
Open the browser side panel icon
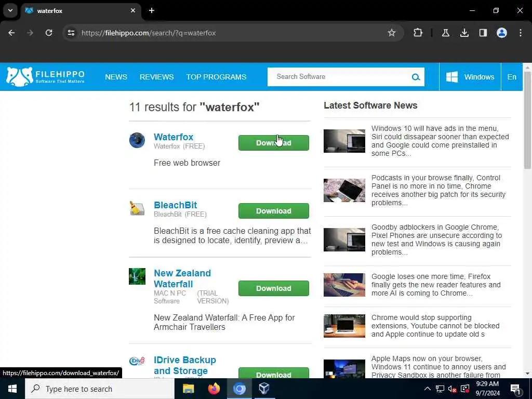(x=483, y=33)
